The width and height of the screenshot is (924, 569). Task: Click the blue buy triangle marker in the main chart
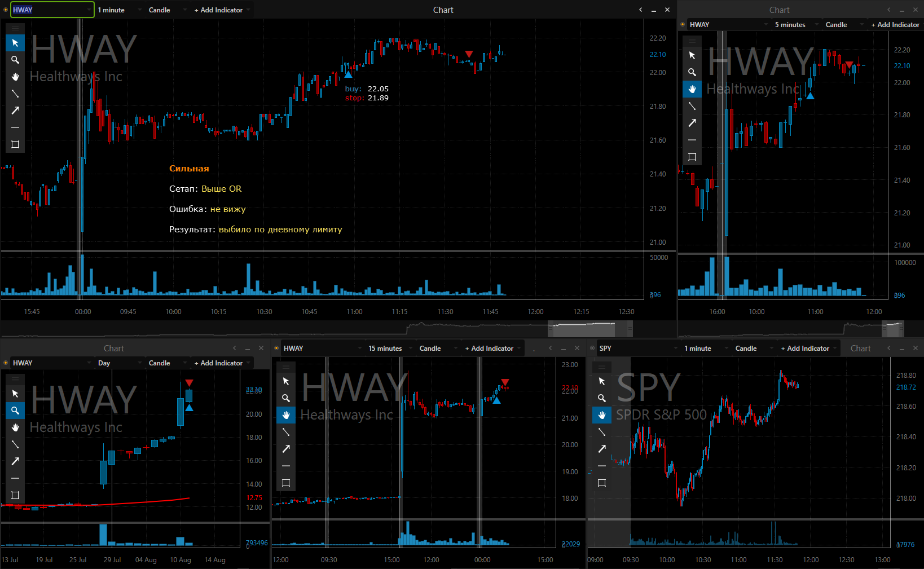(x=348, y=74)
